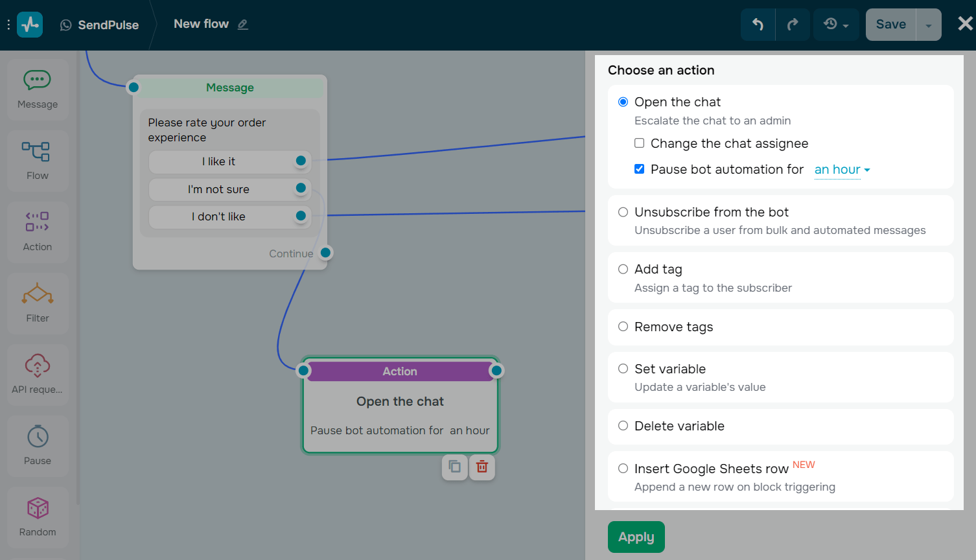Duplicate the Open the chat action block
976x560 pixels.
[454, 467]
